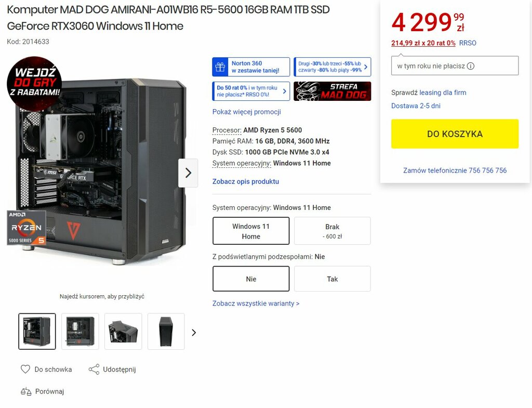
Task: Choose Tak for illuminated components
Action: (332, 279)
